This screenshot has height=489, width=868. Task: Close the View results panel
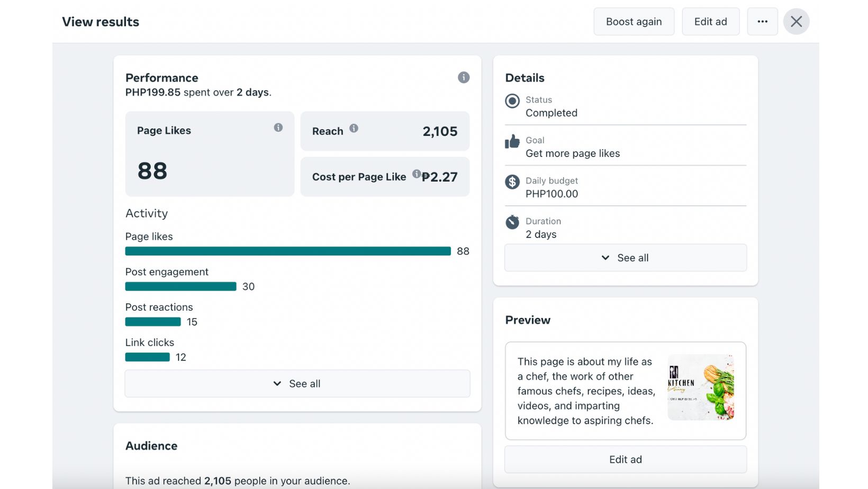pos(796,22)
